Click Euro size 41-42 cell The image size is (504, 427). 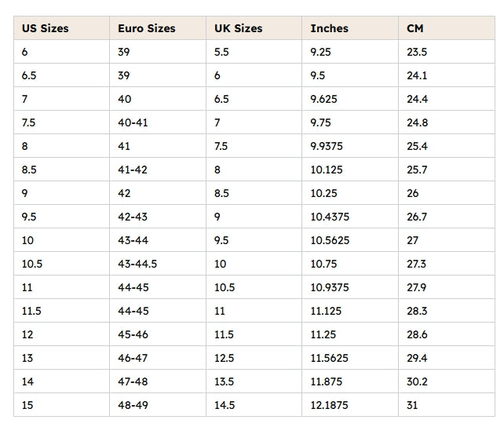(158, 170)
